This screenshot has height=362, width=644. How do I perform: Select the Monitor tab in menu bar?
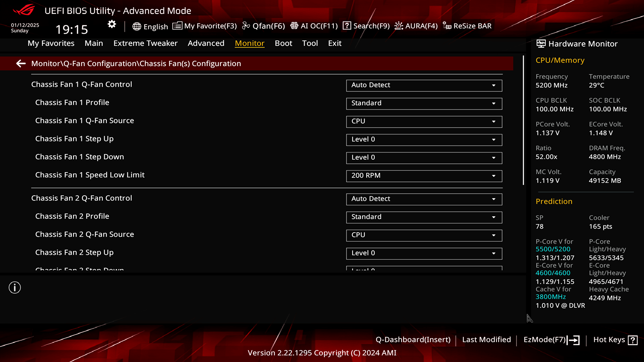(x=250, y=43)
